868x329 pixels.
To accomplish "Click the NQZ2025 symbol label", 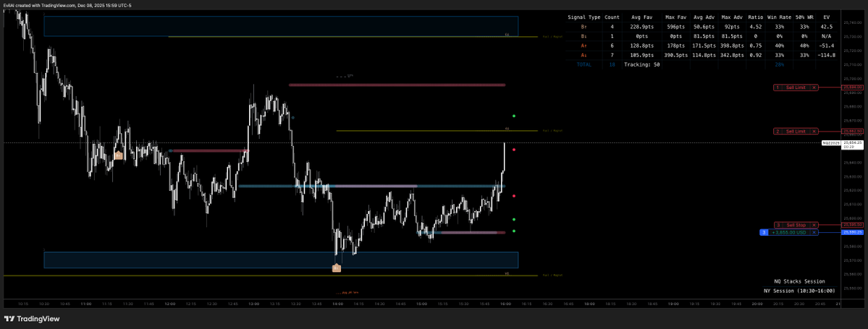I will tap(830, 142).
